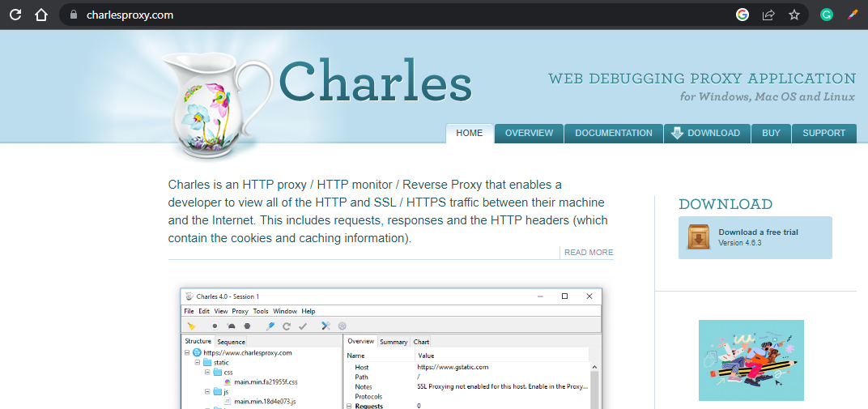This screenshot has height=409, width=868.
Task: Go to the browser home page icon
Action: point(41,15)
